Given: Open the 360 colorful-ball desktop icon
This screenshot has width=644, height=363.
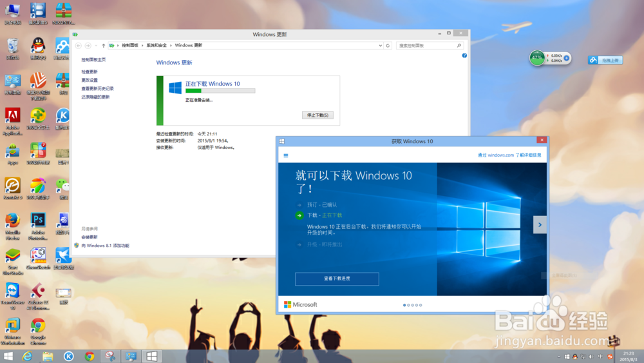Looking at the screenshot, I should (38, 188).
